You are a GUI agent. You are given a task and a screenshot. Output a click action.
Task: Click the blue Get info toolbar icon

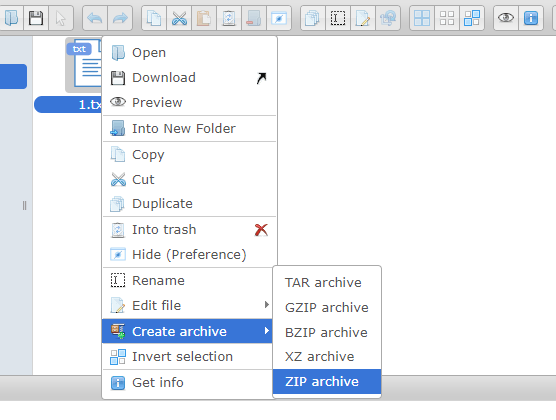(531, 18)
